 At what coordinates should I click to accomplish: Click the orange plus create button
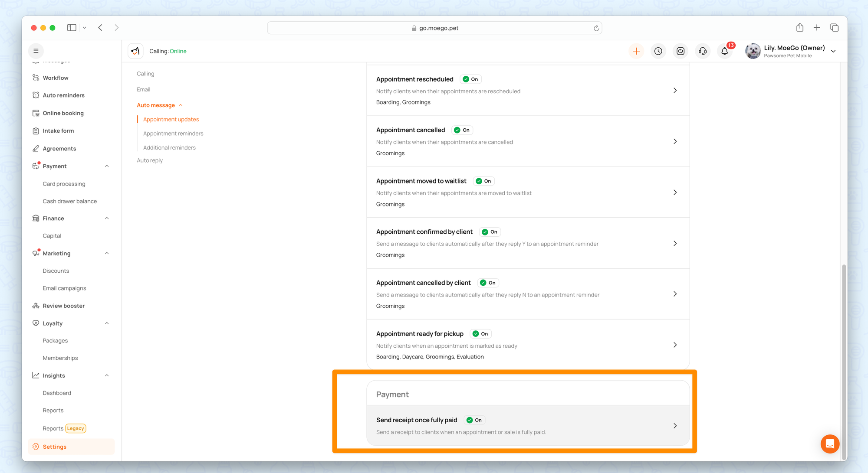636,51
